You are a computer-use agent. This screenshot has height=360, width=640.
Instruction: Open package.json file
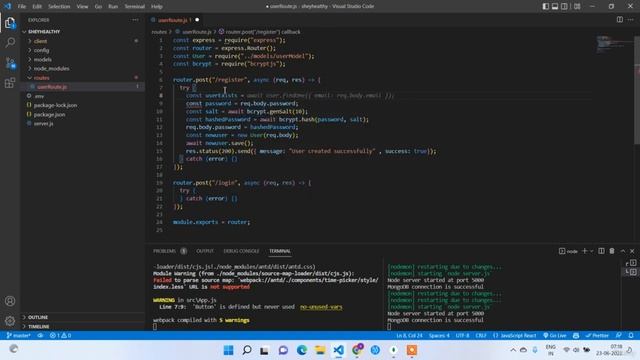(x=49, y=115)
